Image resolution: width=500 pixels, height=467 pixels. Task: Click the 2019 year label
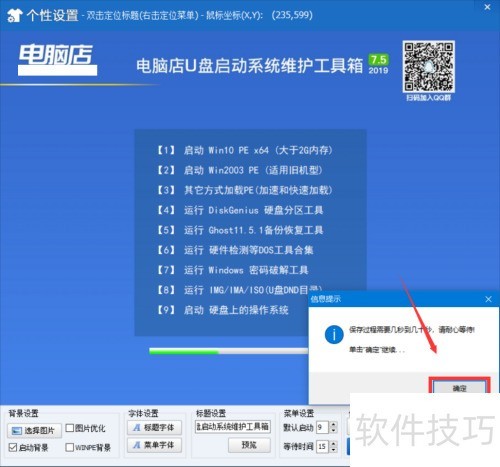click(378, 70)
